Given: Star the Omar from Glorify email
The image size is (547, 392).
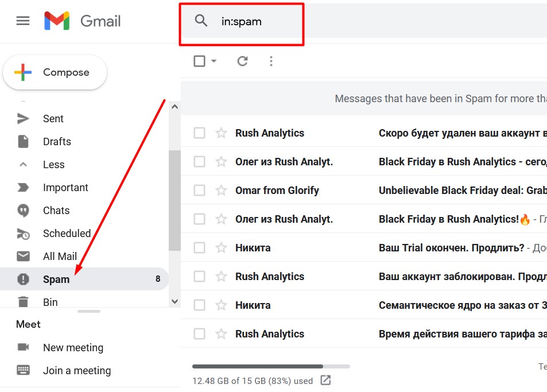Looking at the screenshot, I should click(x=221, y=191).
